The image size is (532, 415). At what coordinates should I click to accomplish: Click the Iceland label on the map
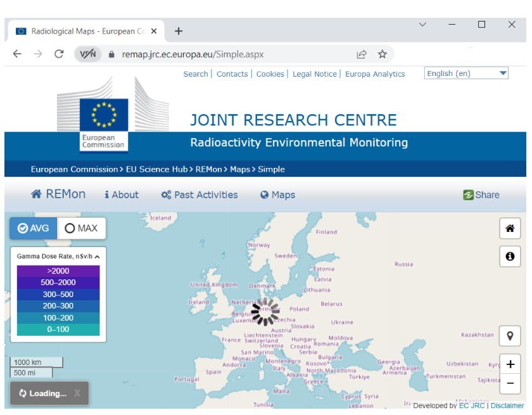click(160, 218)
